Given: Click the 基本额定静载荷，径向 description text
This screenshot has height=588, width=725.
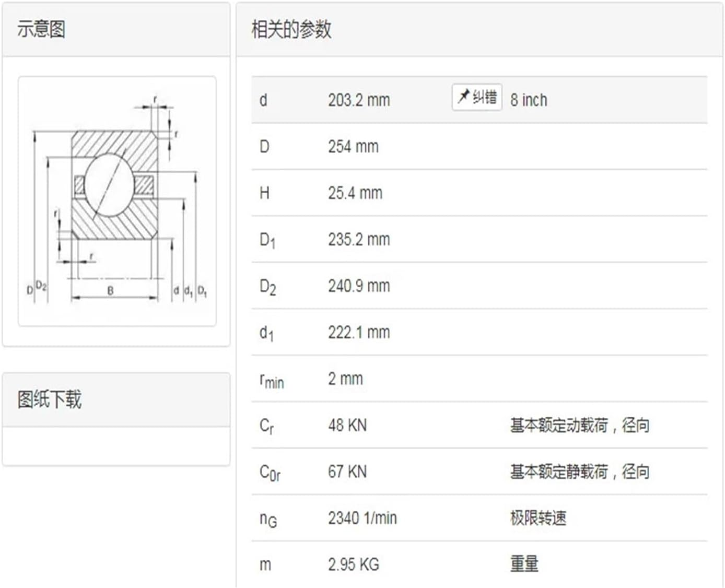Looking at the screenshot, I should pos(562,472).
